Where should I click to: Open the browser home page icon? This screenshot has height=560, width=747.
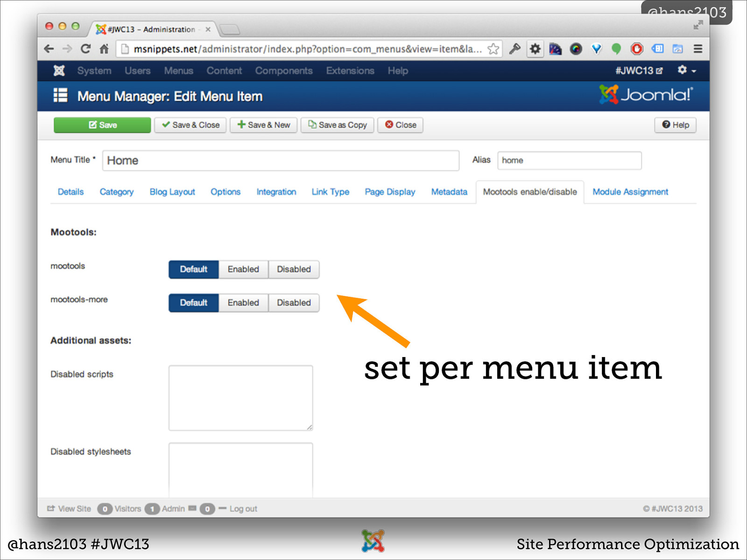(104, 49)
